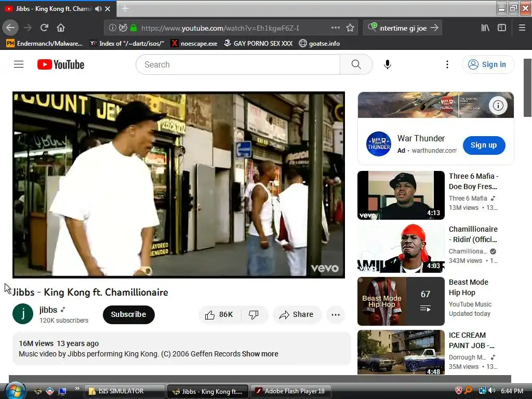Click the 6:44 PM taskbar clock
The image size is (532, 399).
(512, 391)
